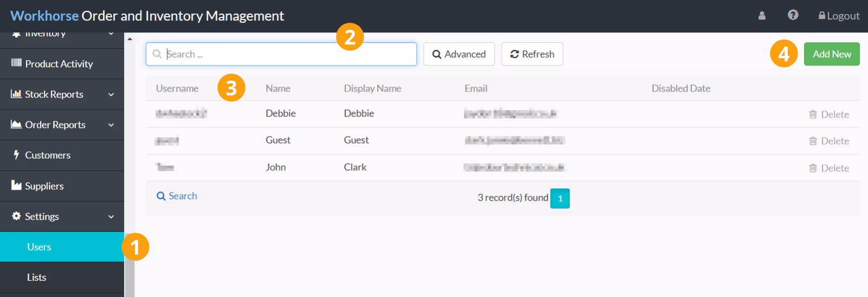Sort by Display Name column header
This screenshot has height=297, width=868.
tap(373, 88)
